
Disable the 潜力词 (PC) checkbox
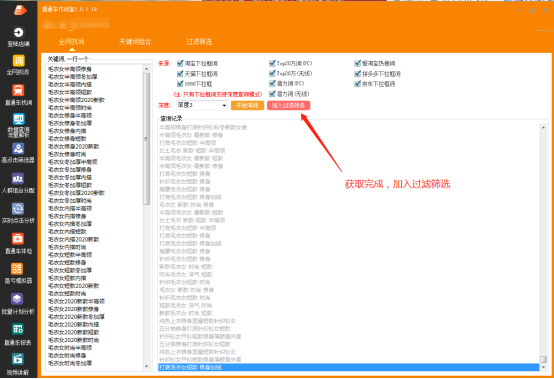[x=272, y=83]
